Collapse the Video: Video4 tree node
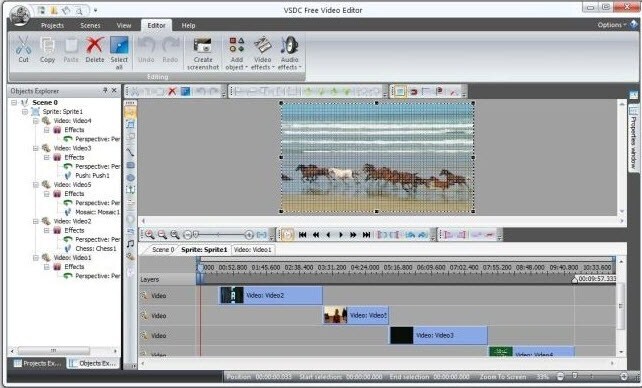Screen dimensions: 642x388 click(36, 121)
